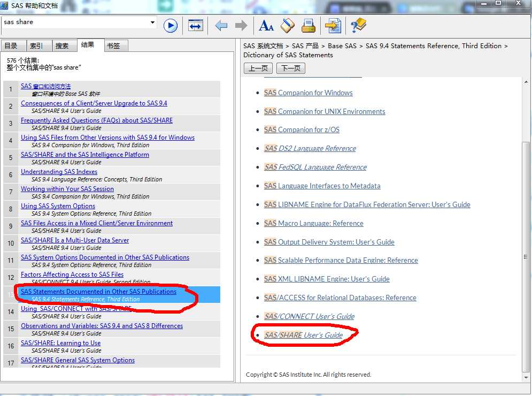Go back with the left arrow icon
The image size is (532, 396).
coord(221,26)
